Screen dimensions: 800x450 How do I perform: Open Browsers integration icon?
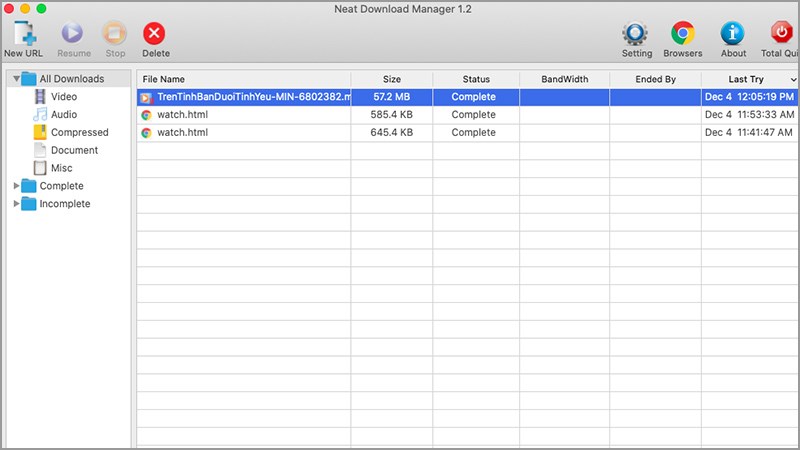[x=683, y=34]
